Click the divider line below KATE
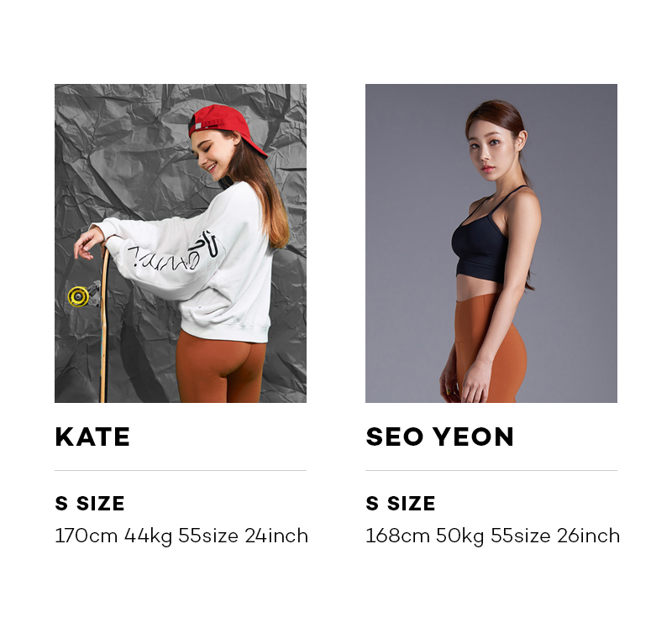This screenshot has width=672, height=638. [x=181, y=470]
